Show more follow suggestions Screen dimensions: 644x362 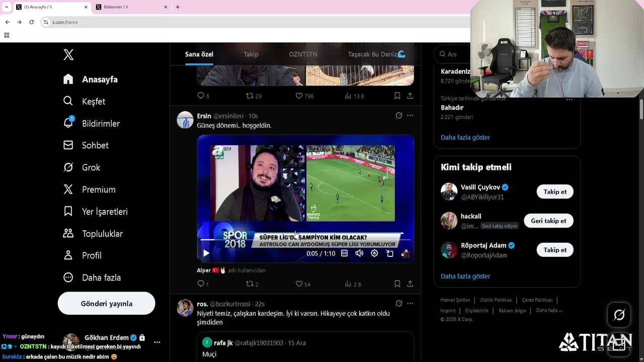[x=465, y=276]
